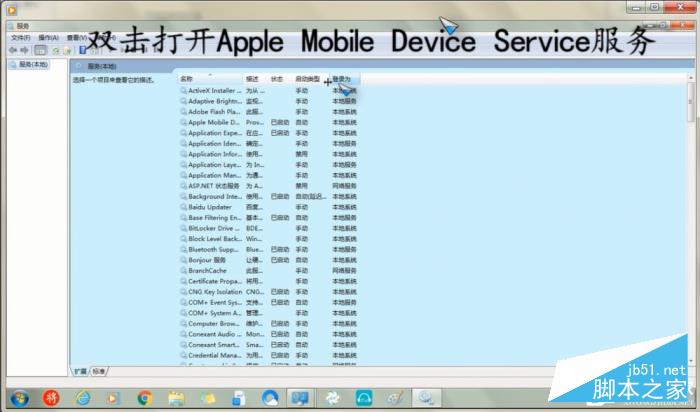Click the gear icon beside Credential Manager row
The height and width of the screenshot is (412, 700).
pyautogui.click(x=183, y=355)
